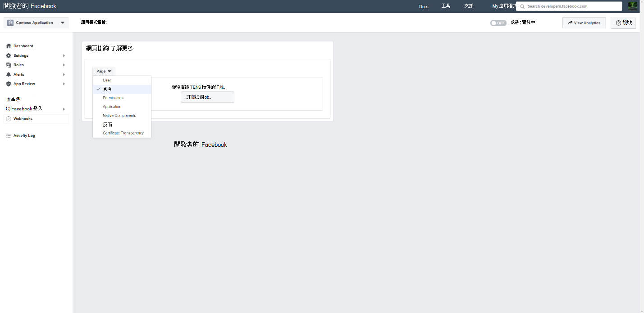Screen dimensions: 644x313
Task: Click the footer 開發者的 Facebook text
Action: (201, 145)
